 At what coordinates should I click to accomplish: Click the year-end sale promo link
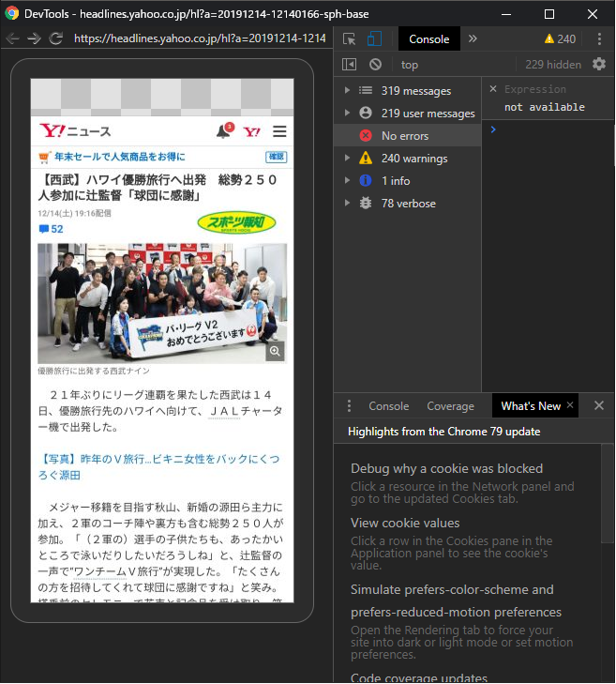tap(119, 157)
